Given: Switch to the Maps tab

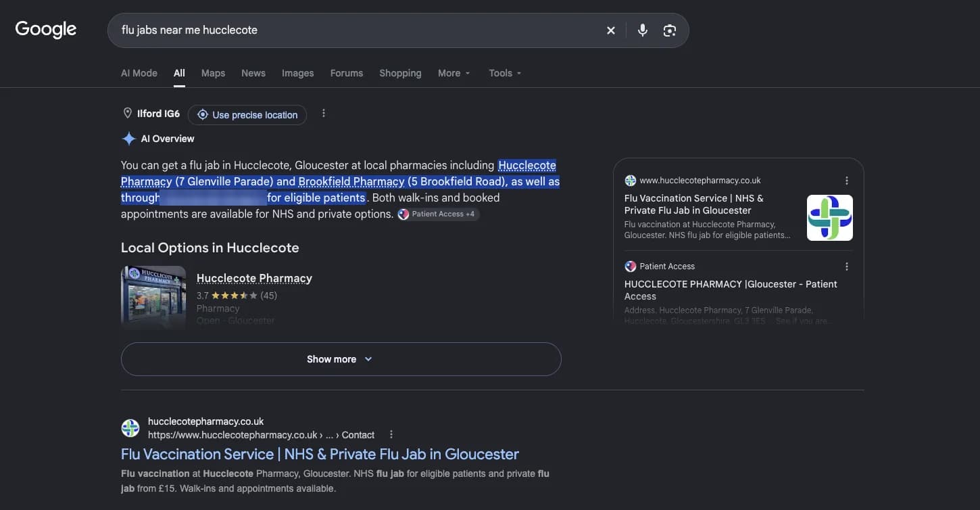Looking at the screenshot, I should [213, 73].
